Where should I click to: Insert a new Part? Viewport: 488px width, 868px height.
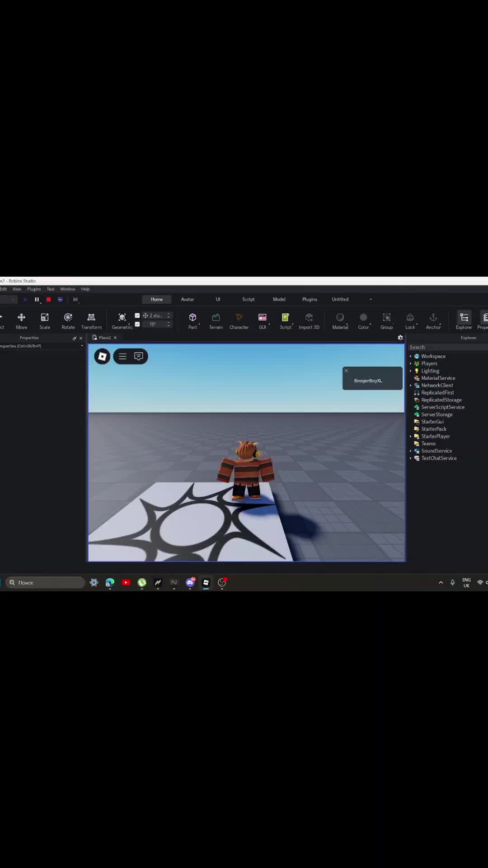tap(192, 321)
